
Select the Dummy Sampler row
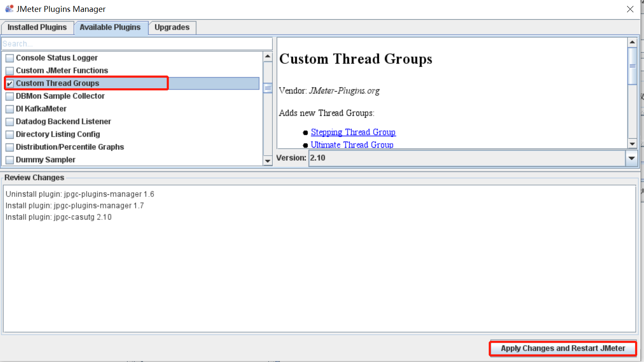(132, 160)
